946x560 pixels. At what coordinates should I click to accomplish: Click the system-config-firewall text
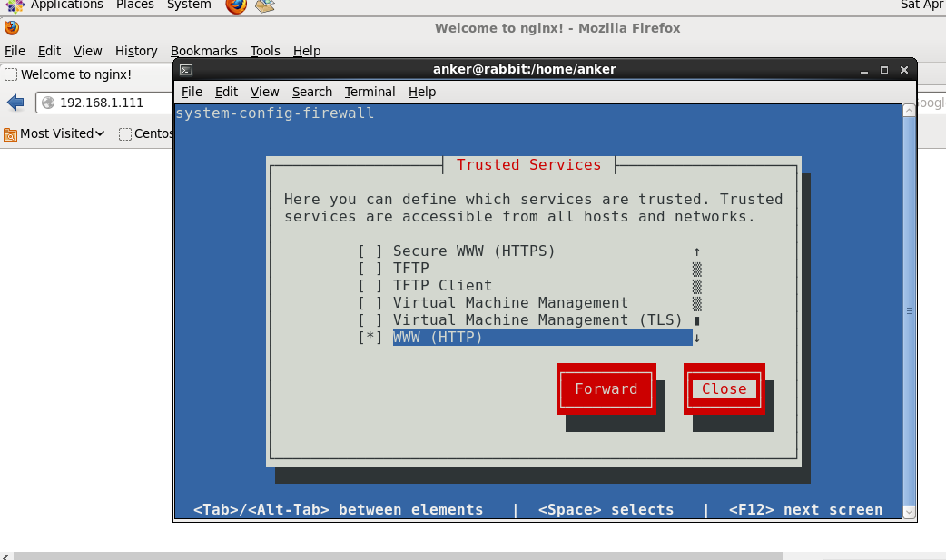(275, 113)
